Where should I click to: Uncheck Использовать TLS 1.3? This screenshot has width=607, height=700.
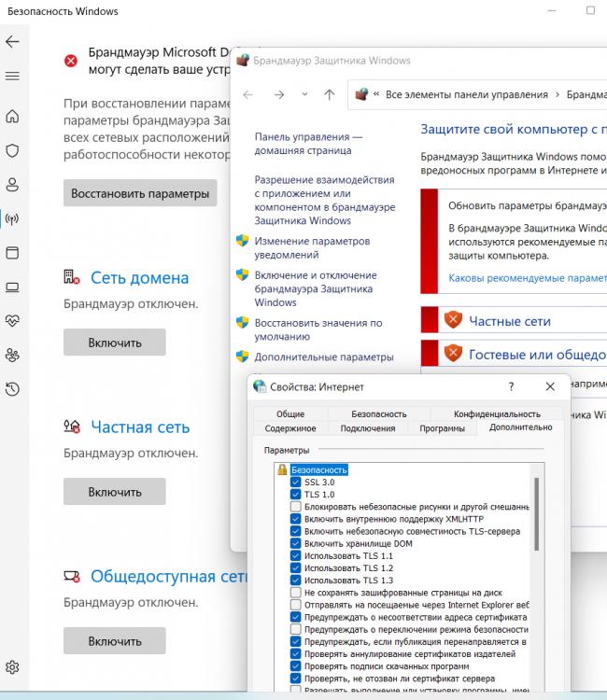(x=295, y=581)
